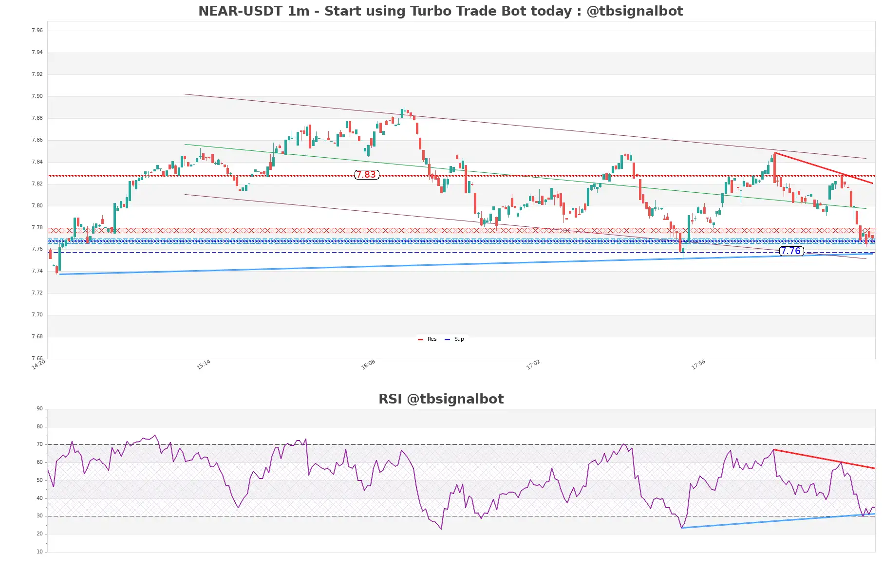This screenshot has height=588, width=882.
Task: Click the RSI 50 axis label
Action: tap(39, 480)
